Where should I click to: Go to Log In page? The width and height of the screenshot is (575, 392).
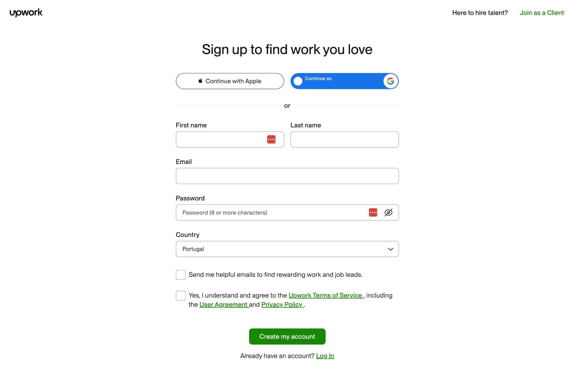[x=325, y=356]
